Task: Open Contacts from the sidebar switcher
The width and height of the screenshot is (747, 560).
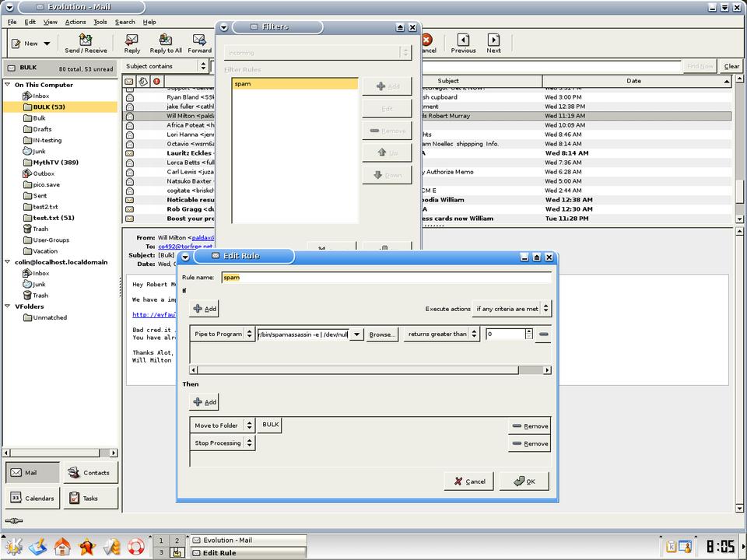Action: click(90, 472)
